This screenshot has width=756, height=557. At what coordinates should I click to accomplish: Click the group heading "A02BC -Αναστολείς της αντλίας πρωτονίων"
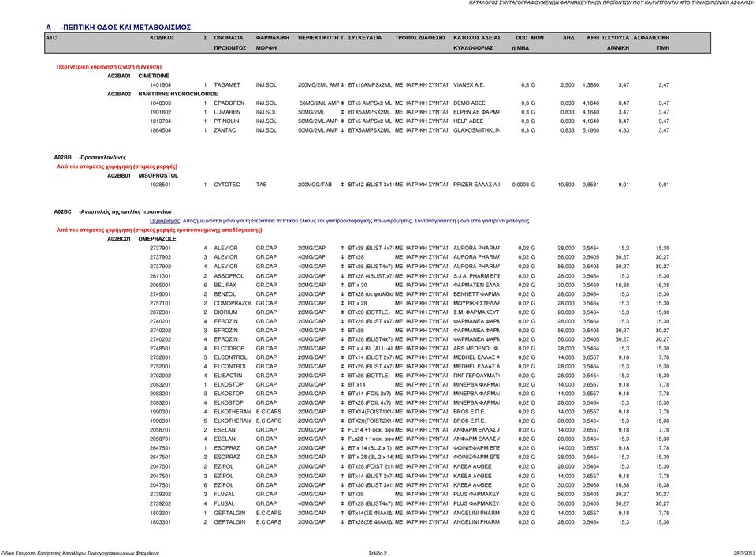[x=113, y=212]
